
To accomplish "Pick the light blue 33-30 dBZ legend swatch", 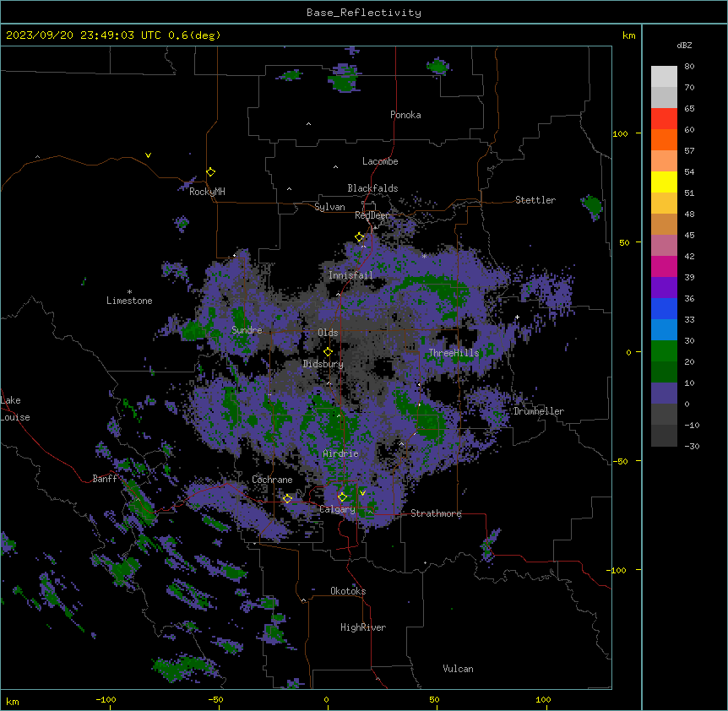I will point(664,330).
